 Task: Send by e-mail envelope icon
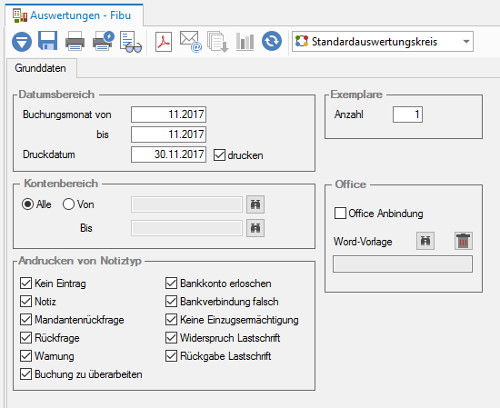(191, 42)
